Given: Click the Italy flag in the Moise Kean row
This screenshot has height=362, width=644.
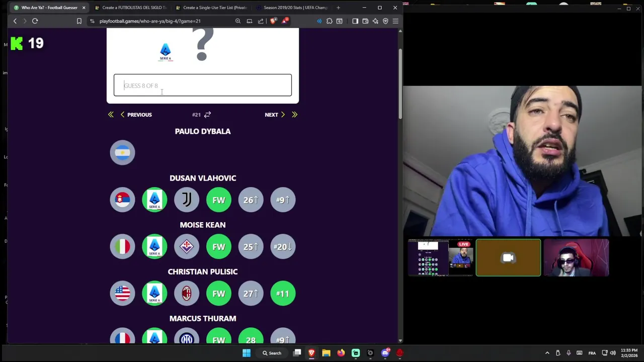Looking at the screenshot, I should (x=122, y=246).
